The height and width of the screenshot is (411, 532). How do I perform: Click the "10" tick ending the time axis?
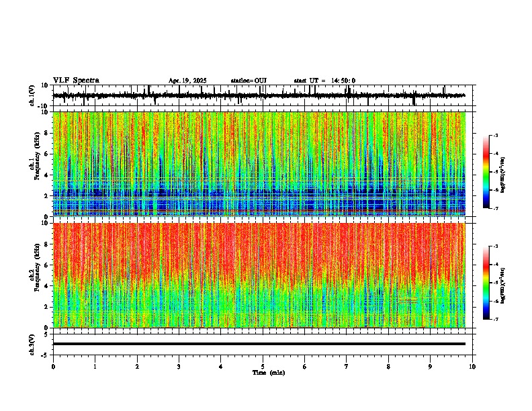472,367
